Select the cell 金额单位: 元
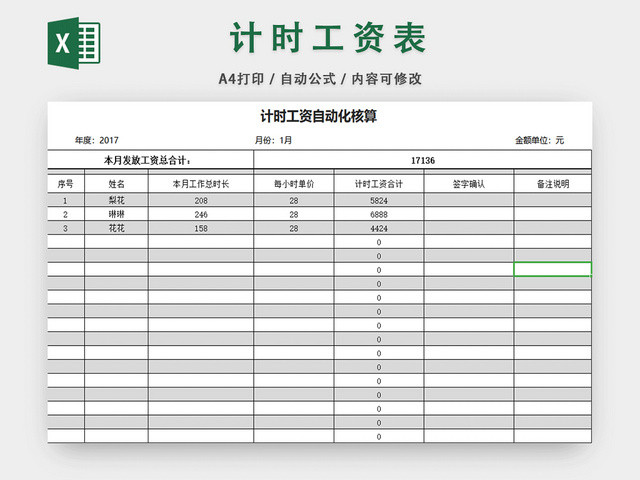Screen dimensions: 640x480 pyautogui.click(x=539, y=140)
